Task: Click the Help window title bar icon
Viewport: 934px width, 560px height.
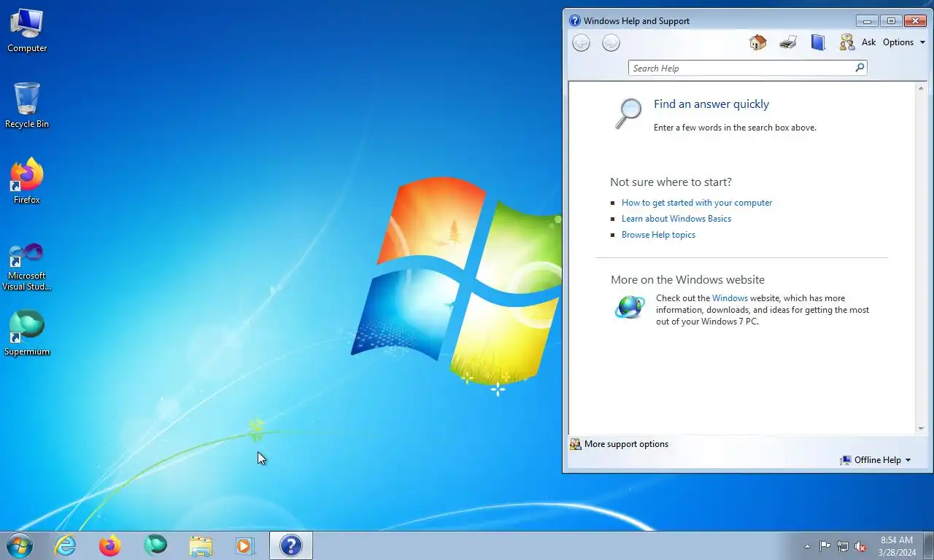Action: point(575,20)
